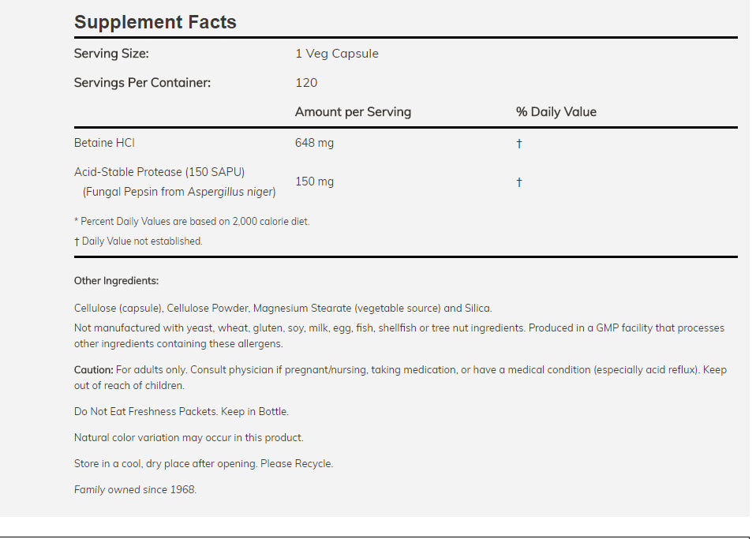This screenshot has width=756, height=539.
Task: Click the bold Caution label
Action: [94, 369]
